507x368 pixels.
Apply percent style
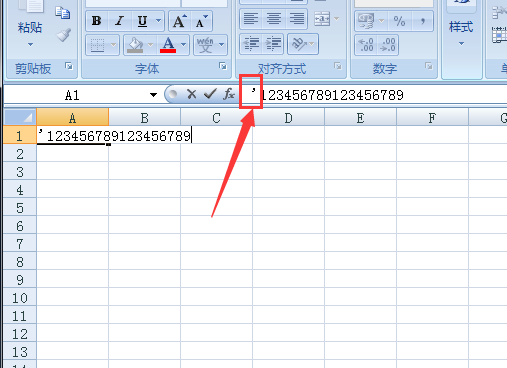point(399,21)
